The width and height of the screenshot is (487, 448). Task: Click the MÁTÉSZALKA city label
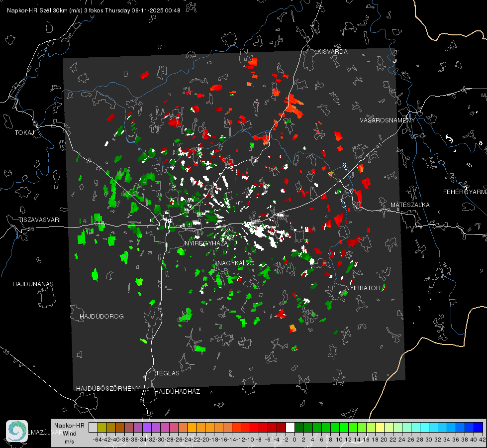click(410, 205)
